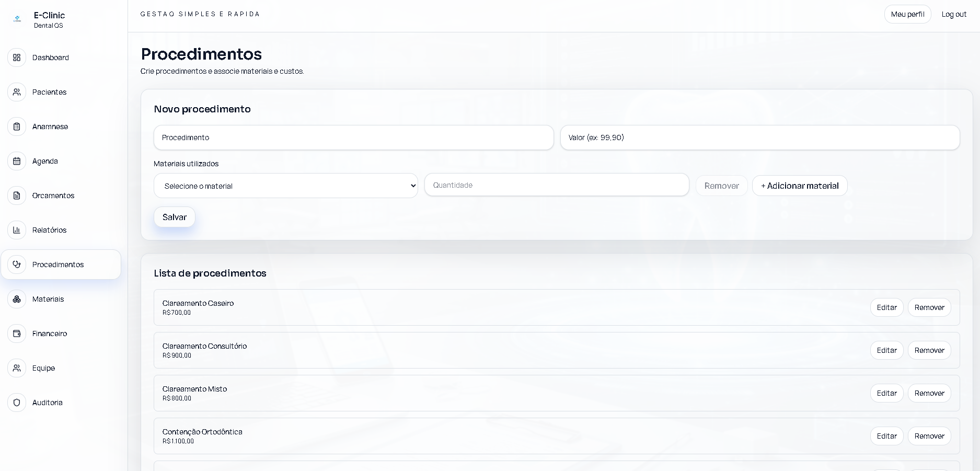
Task: Open Financeiro using the wallet icon
Action: 17,334
